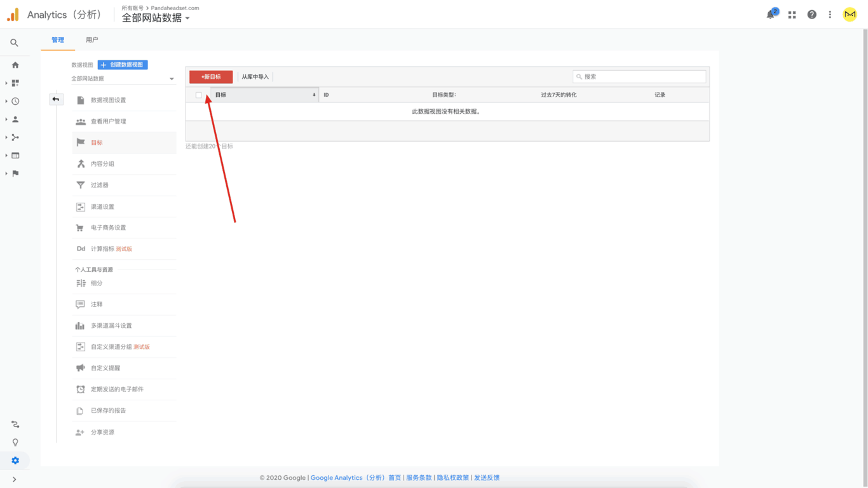This screenshot has height=488, width=868.
Task: Open the Home icon in left navigation
Action: coord(15,65)
